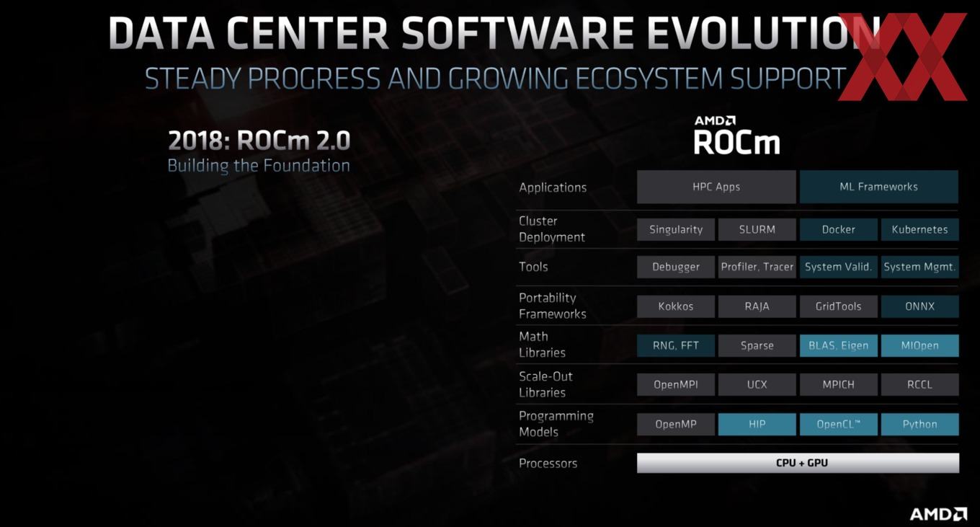Click the Math Libraries row label
Screen dimensions: 980x527
click(542, 345)
